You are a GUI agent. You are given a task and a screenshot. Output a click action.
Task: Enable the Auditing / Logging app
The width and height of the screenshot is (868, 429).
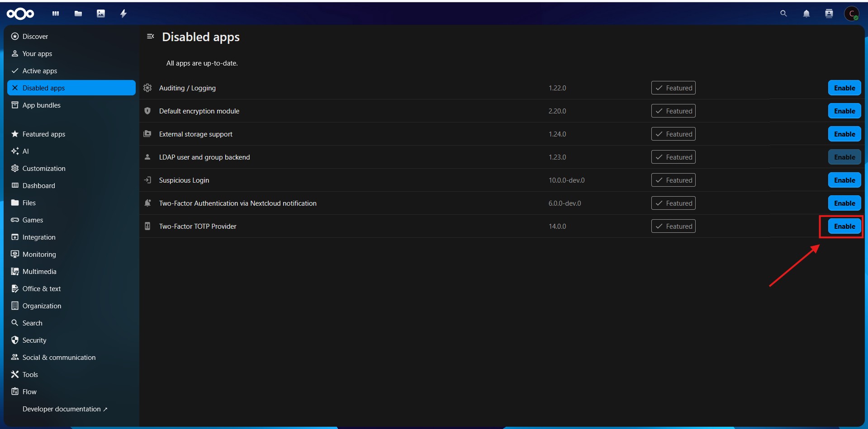coord(844,88)
